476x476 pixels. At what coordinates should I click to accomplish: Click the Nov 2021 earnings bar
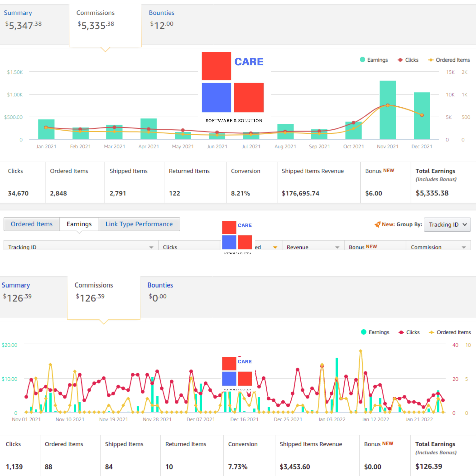(388, 110)
